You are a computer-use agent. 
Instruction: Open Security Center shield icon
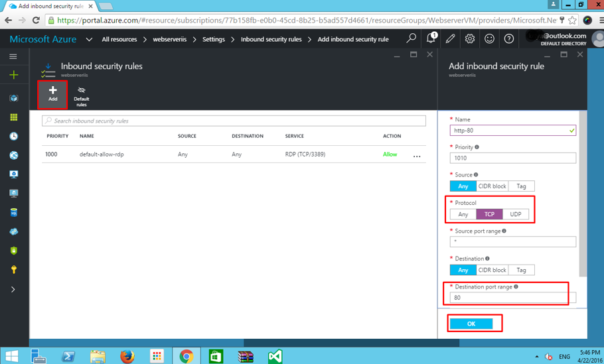click(14, 251)
